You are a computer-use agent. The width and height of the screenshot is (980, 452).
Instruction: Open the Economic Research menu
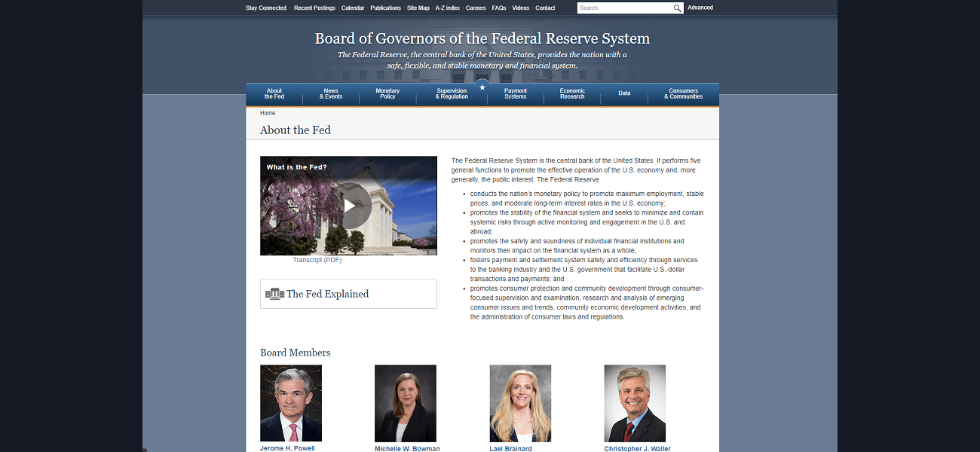coord(572,94)
